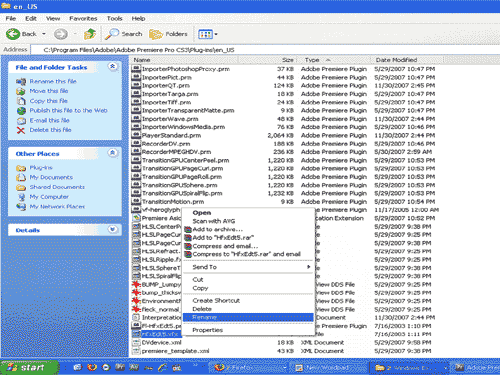Click the BUMP_Lumpy DDS file icon
This screenshot has width=500, height=375.
[x=136, y=284]
